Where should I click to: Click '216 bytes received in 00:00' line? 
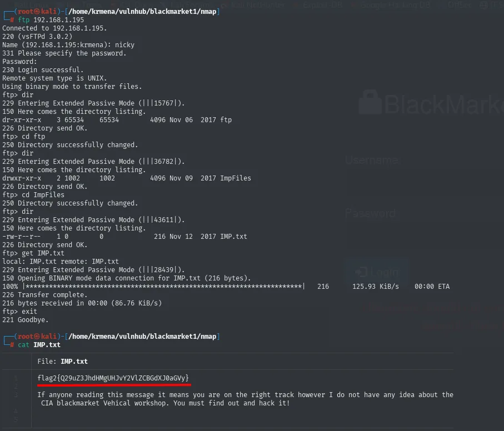(82, 303)
